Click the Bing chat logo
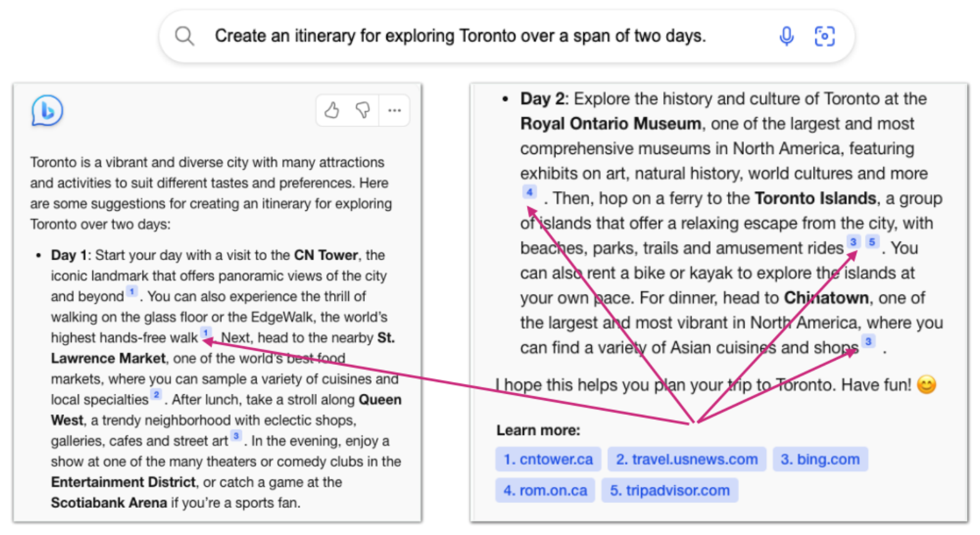The width and height of the screenshot is (980, 535). (47, 111)
